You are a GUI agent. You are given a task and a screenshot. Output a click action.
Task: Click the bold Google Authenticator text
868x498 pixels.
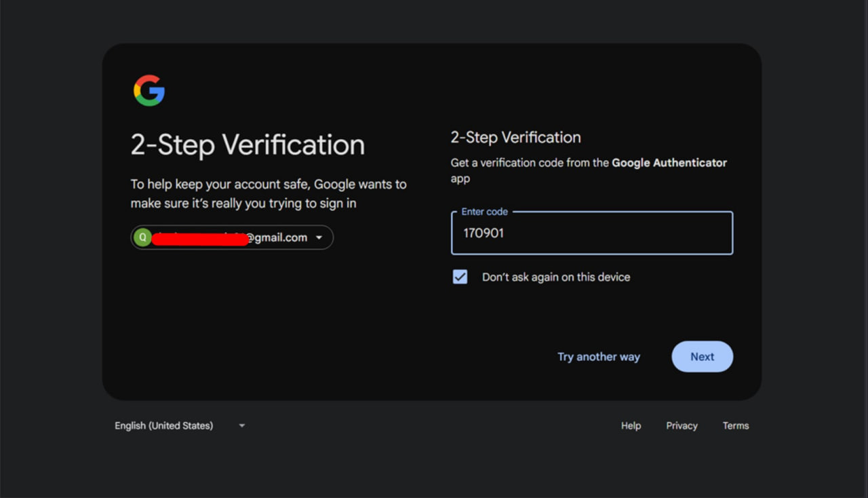669,163
